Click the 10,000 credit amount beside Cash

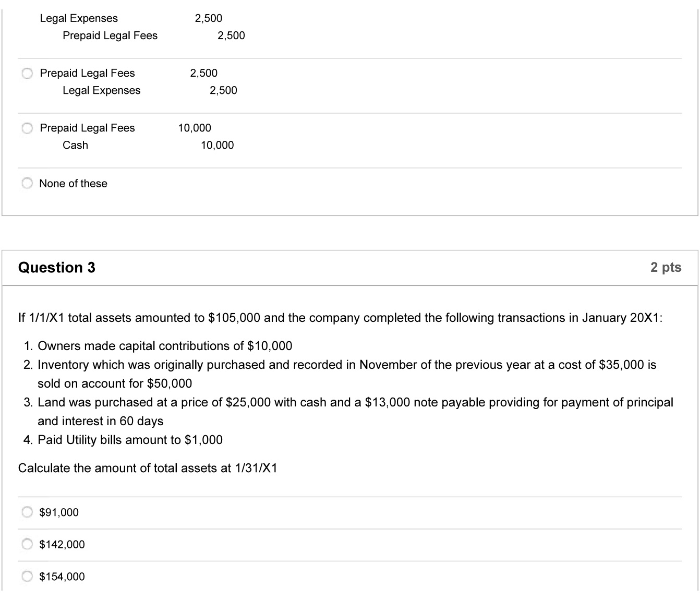click(x=218, y=145)
